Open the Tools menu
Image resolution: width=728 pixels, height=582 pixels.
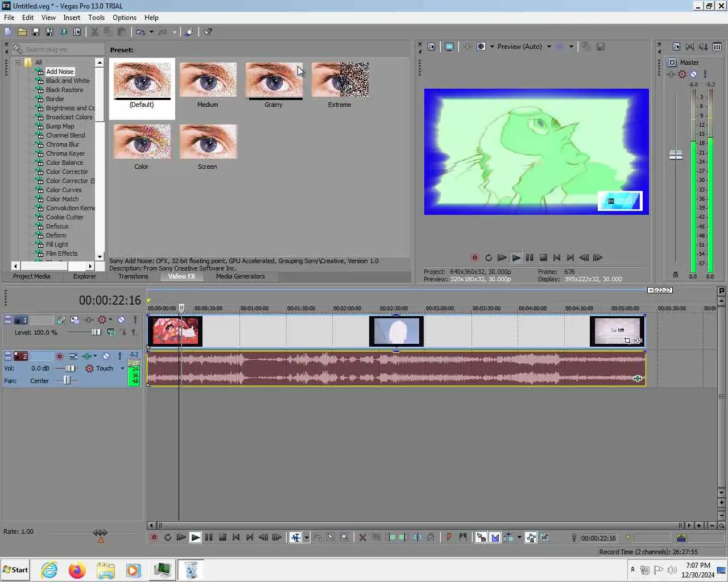tap(96, 18)
